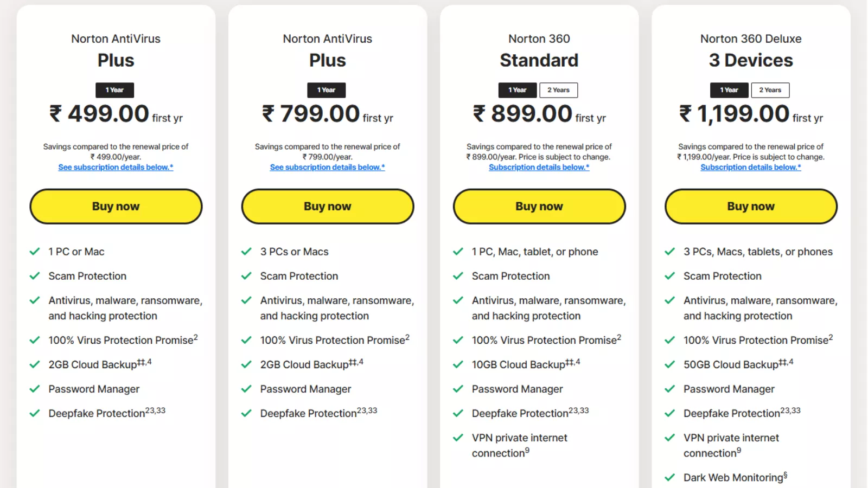Click Buy now for the ₹499 plan

click(116, 206)
